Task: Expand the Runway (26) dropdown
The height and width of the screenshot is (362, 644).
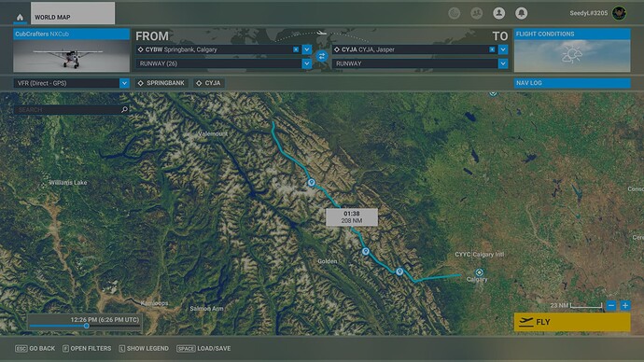Action: [307, 63]
